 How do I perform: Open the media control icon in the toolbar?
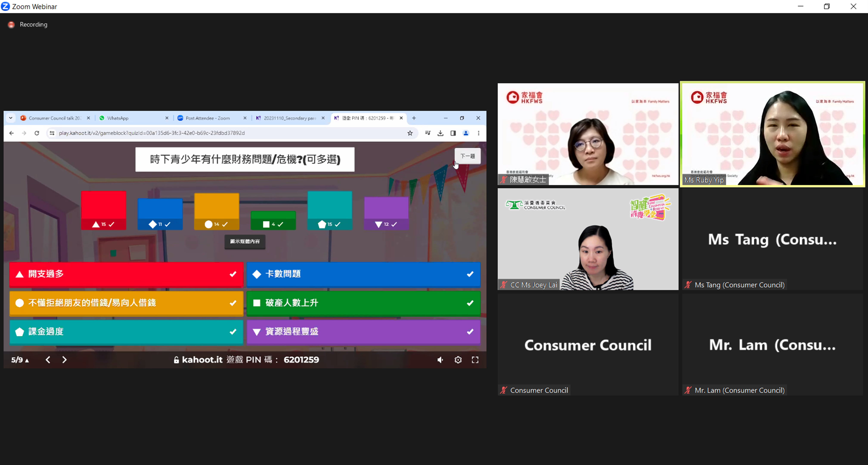coord(428,133)
